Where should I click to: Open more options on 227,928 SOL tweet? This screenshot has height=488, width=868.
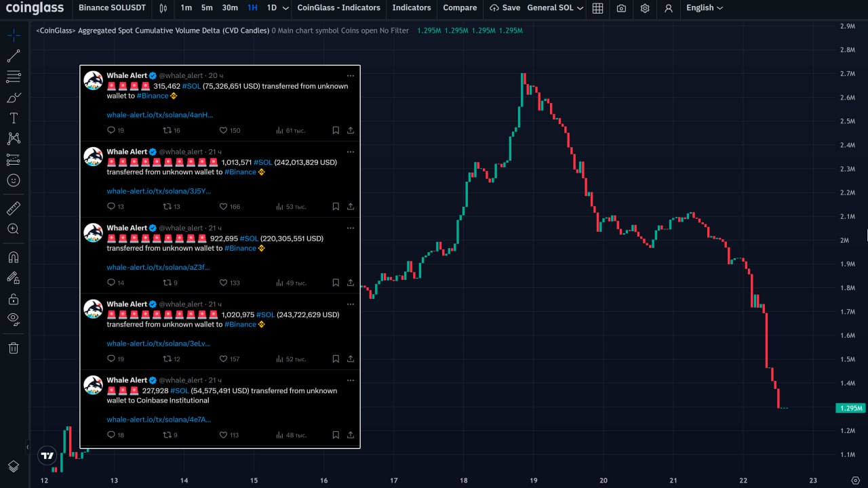tap(351, 380)
